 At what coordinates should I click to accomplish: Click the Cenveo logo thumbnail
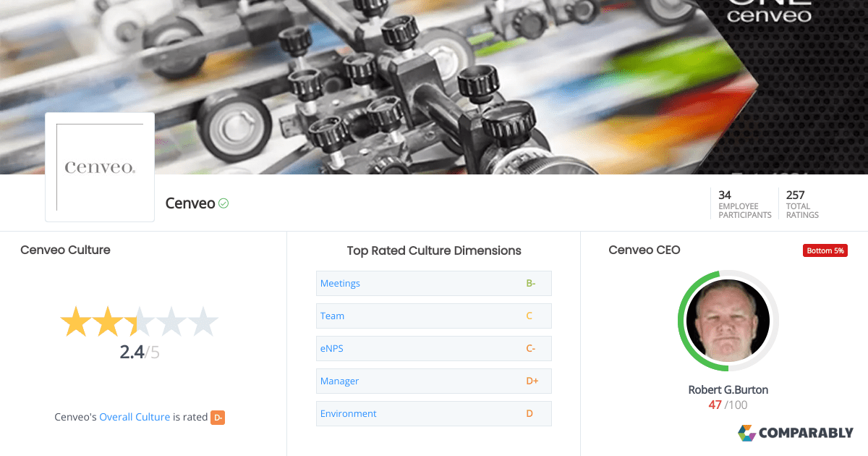(x=100, y=167)
